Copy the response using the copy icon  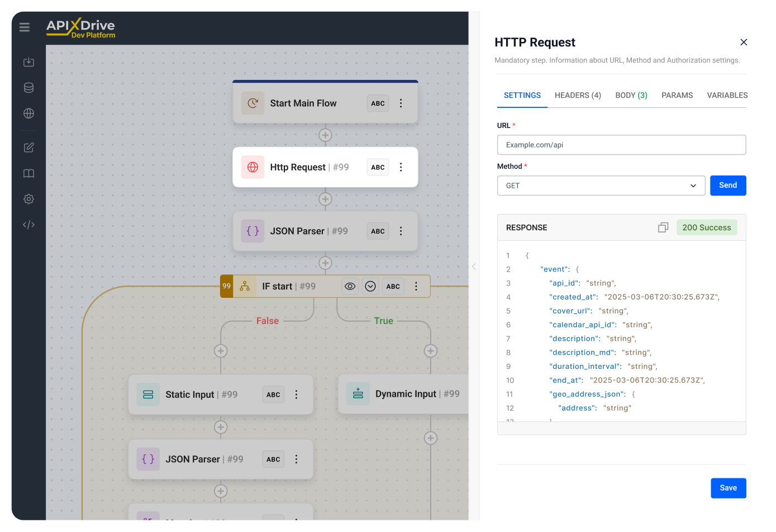pyautogui.click(x=663, y=227)
